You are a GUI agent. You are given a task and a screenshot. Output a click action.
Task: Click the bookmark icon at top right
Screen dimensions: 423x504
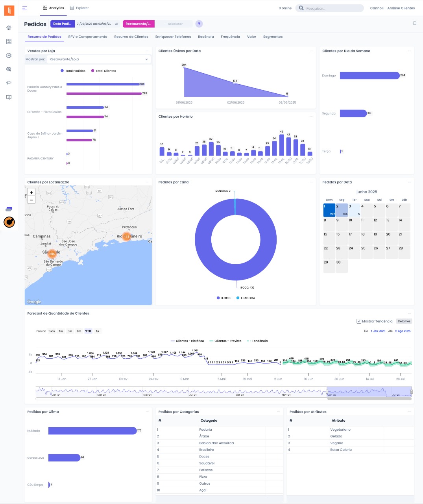tap(414, 24)
